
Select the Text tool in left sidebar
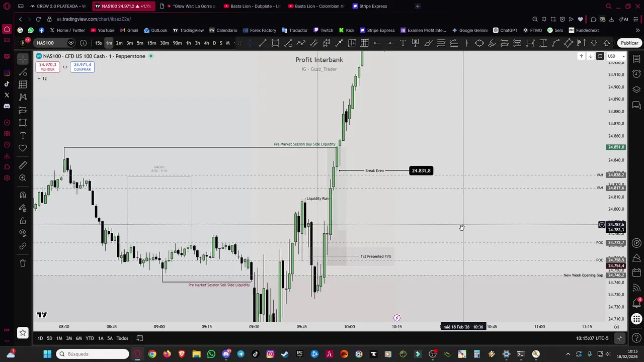23,135
